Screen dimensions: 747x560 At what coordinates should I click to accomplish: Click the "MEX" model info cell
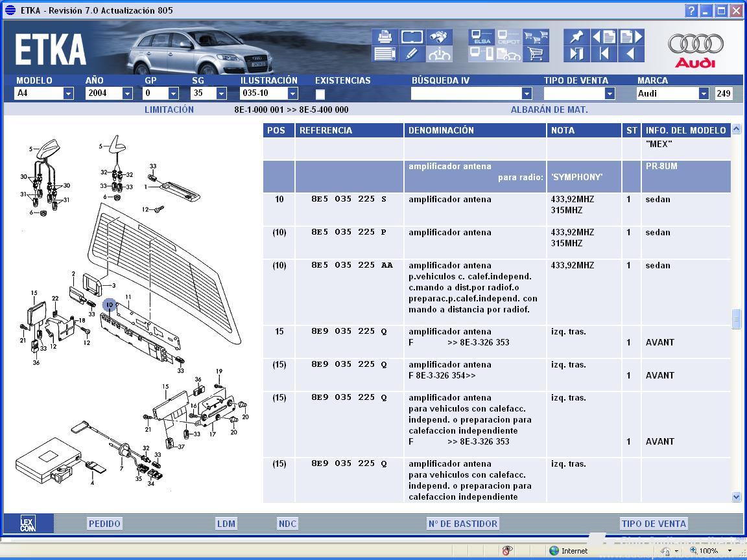click(686, 148)
